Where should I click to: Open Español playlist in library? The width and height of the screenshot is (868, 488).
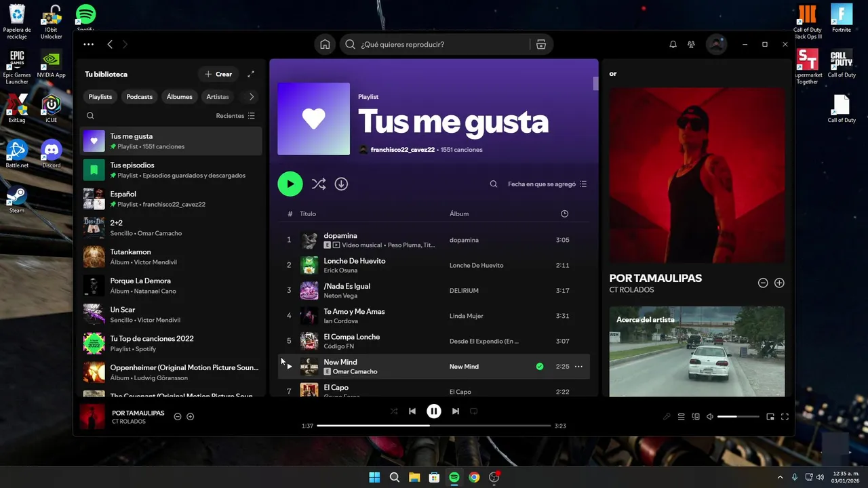tap(171, 199)
